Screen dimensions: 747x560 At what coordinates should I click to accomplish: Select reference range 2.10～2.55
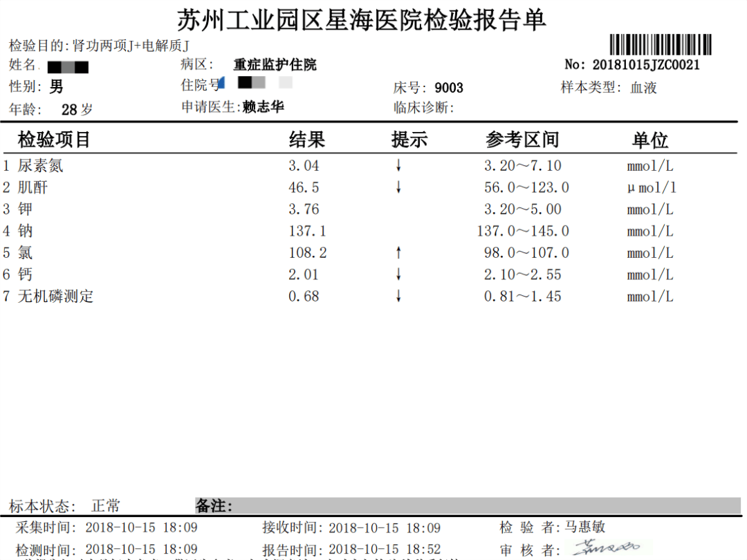[x=523, y=274]
